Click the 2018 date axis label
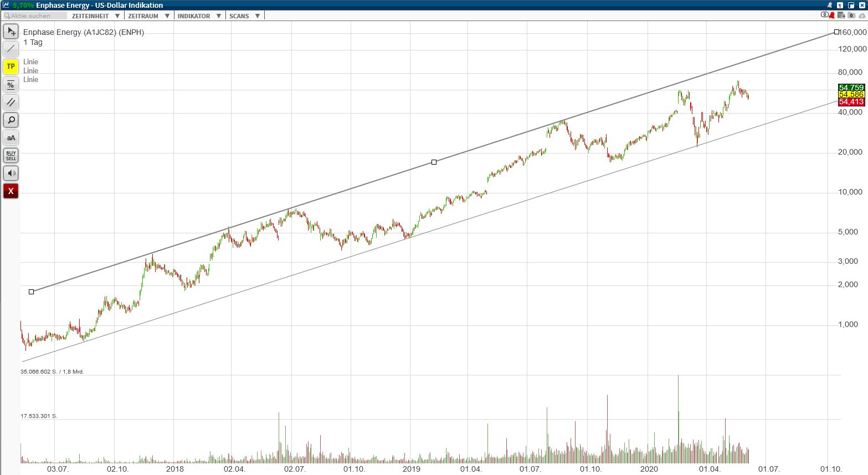This screenshot has width=868, height=475. (x=175, y=469)
